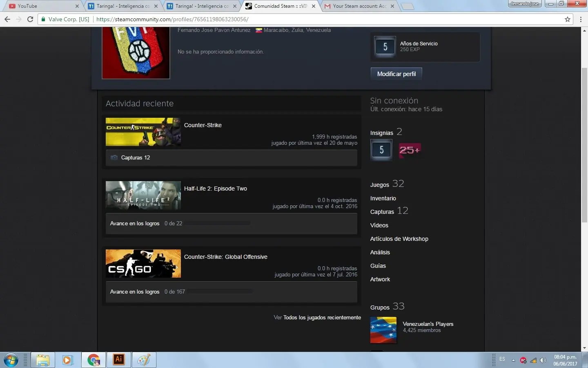Click Todos los jugados recientemente link
This screenshot has height=368, width=588.
(322, 317)
